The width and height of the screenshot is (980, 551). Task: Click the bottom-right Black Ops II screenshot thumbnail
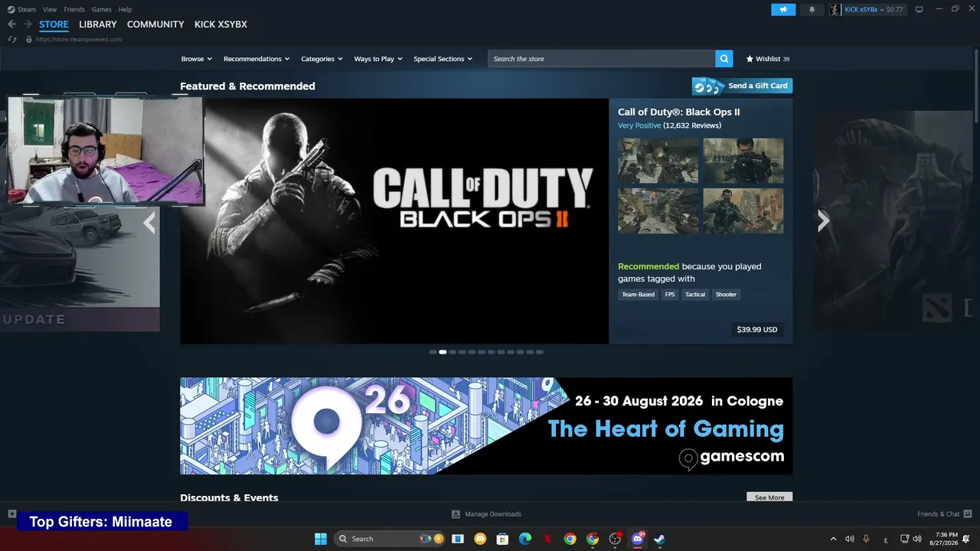(743, 210)
